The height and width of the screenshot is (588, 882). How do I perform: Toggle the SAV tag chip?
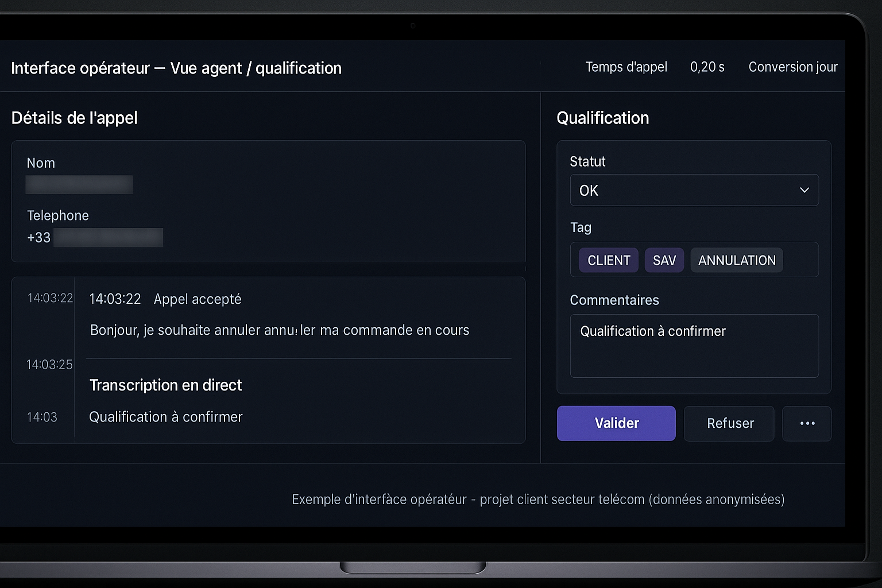[x=664, y=261]
